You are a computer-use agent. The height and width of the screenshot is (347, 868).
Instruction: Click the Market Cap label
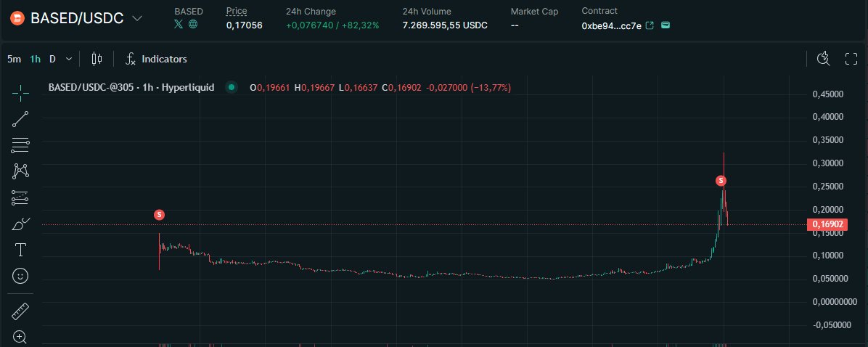tap(534, 12)
